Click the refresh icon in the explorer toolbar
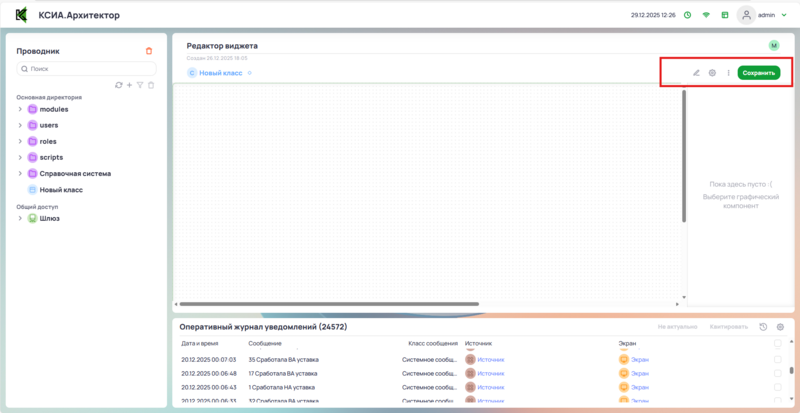The height and width of the screenshot is (413, 800). click(x=119, y=85)
